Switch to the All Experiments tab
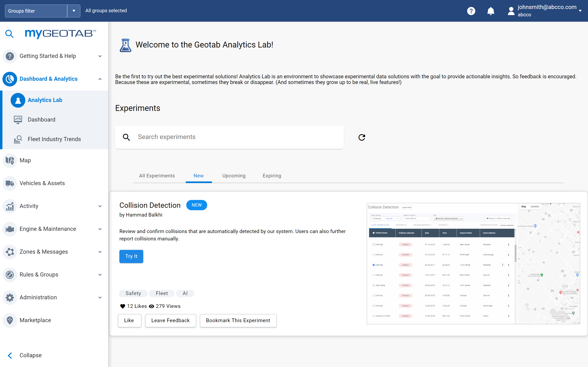This screenshot has width=588, height=367. [157, 176]
